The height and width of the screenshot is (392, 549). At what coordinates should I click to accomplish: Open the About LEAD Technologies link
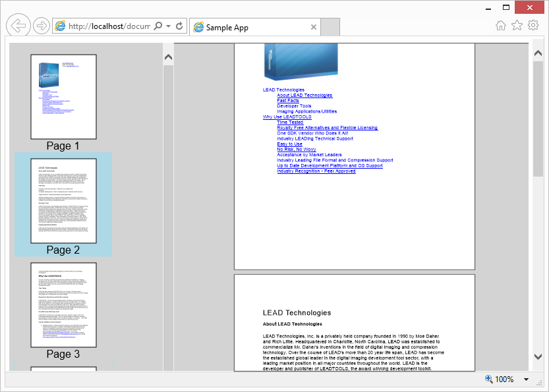[x=304, y=95]
